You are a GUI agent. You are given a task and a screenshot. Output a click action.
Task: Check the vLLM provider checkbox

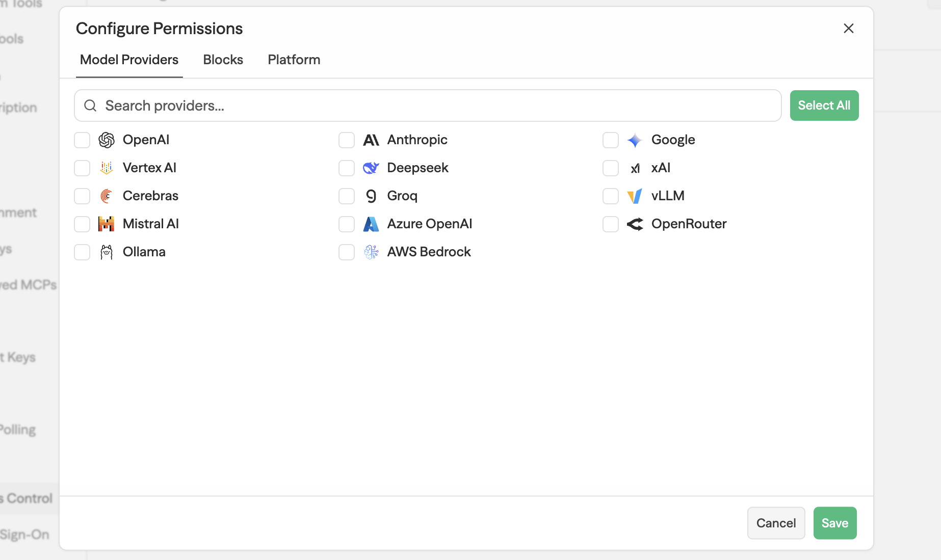coord(610,196)
